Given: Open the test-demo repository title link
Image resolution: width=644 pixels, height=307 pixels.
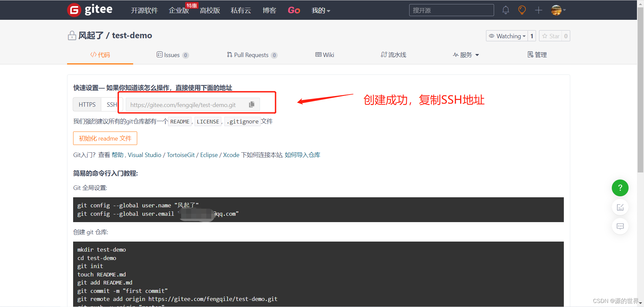Looking at the screenshot, I should click(x=132, y=35).
